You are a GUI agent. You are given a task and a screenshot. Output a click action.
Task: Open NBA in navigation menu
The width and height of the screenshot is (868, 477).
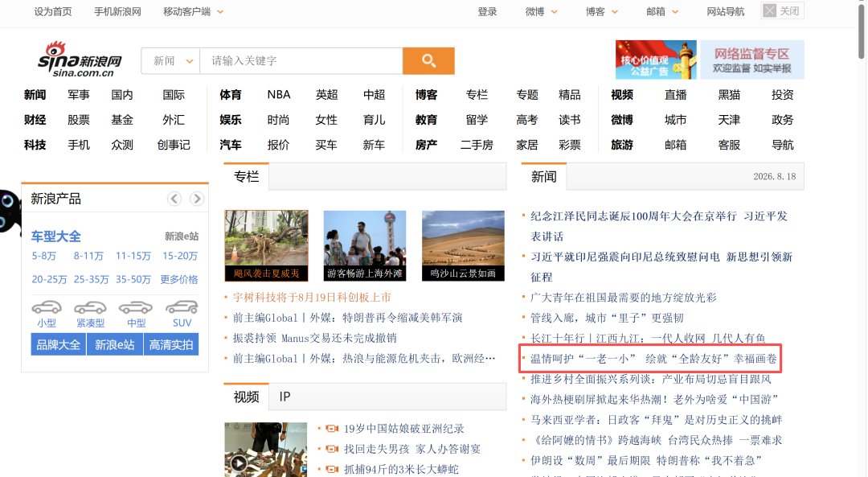[278, 95]
